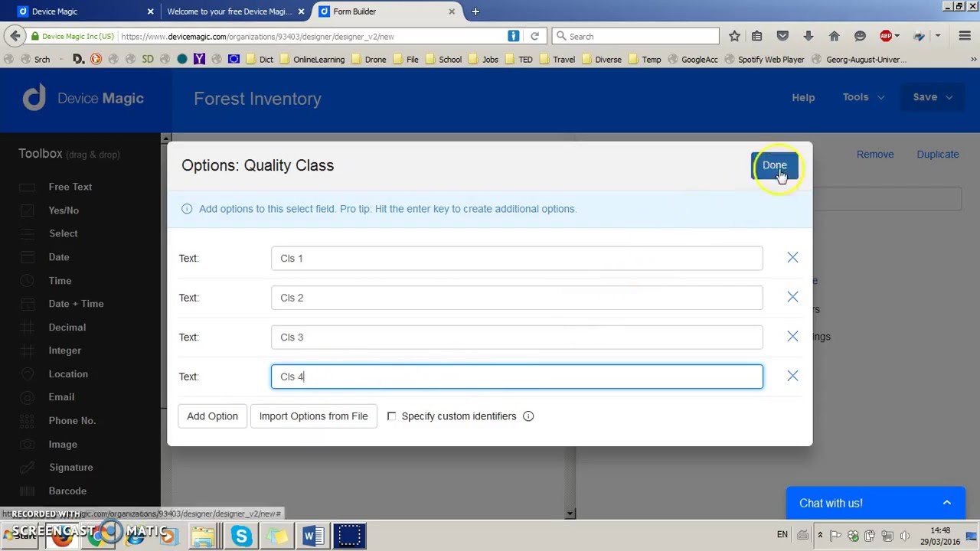The width and height of the screenshot is (980, 551).
Task: Open Word from the taskbar
Action: tap(313, 536)
